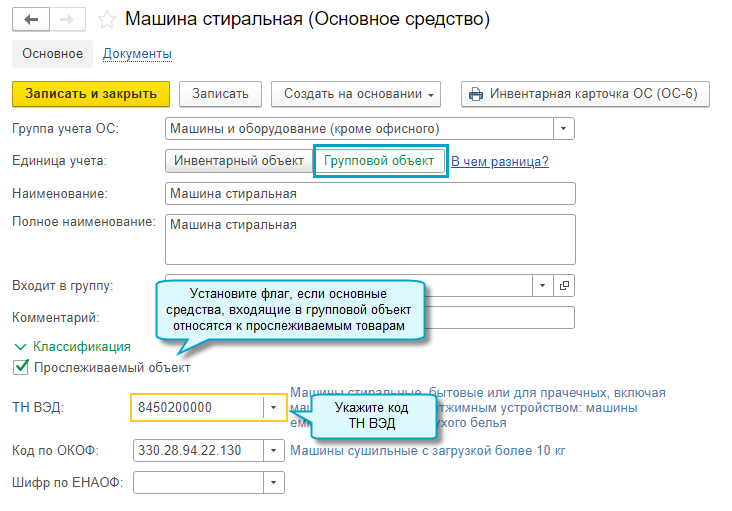The image size is (732, 511).
Task: Click into the Наименование field
Action: pyautogui.click(x=370, y=194)
